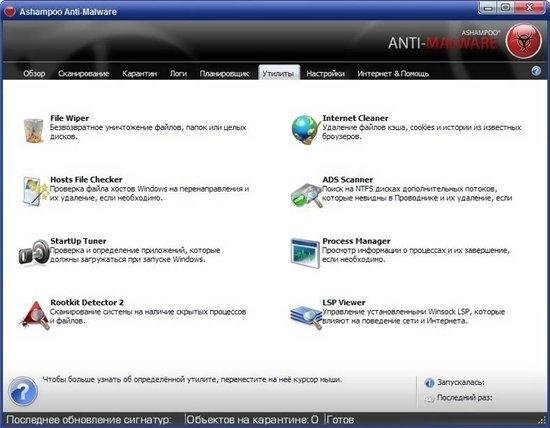Launch the ADS Scanner magnifier icon
550x428 pixels.
306,195
